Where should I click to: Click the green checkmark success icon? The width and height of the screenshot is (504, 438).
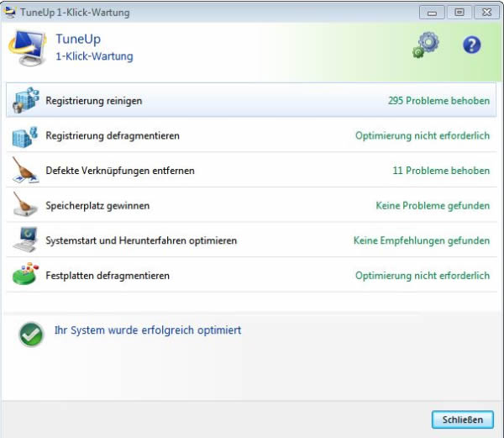31,335
